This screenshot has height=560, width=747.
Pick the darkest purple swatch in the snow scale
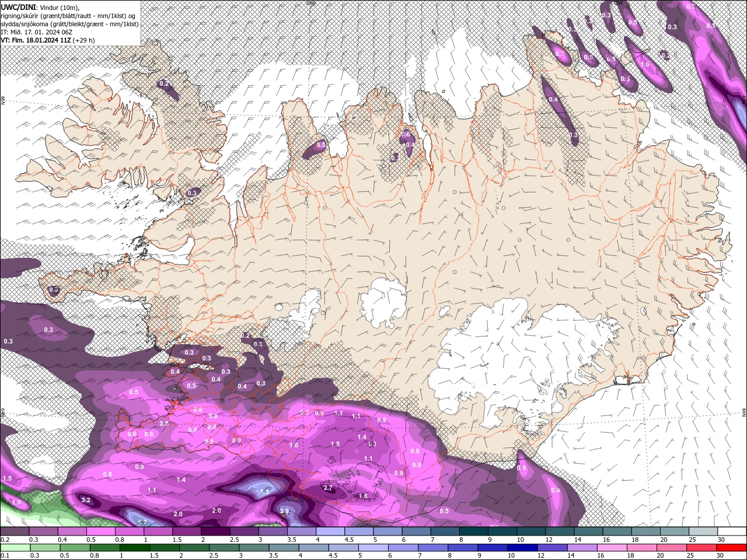[x=215, y=531]
